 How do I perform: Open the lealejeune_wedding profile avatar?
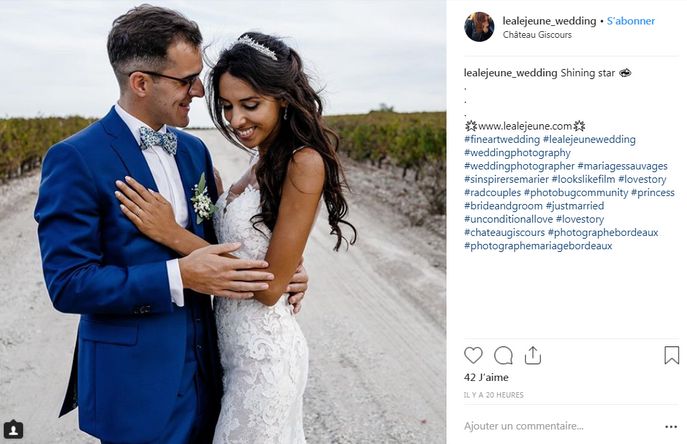click(479, 27)
